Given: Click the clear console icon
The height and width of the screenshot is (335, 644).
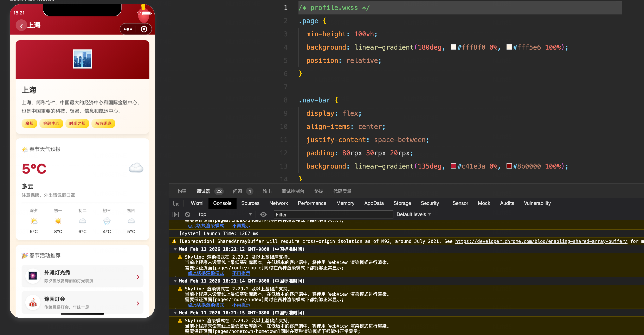Looking at the screenshot, I should (x=187, y=214).
